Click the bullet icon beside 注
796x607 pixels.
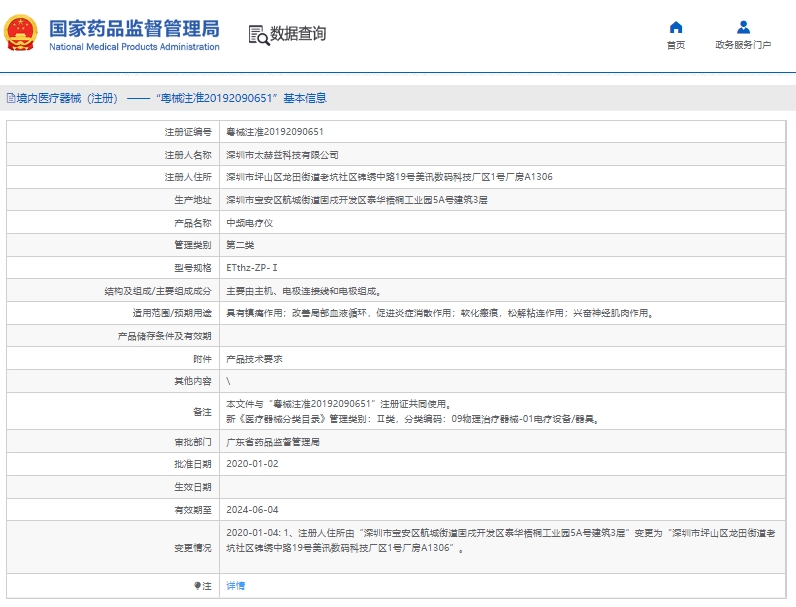pos(197,586)
